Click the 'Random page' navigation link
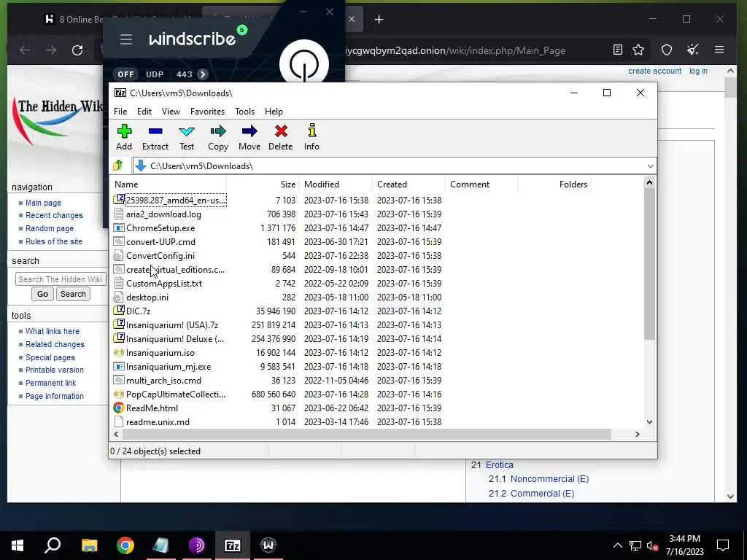The width and height of the screenshot is (747, 560). [x=50, y=228]
